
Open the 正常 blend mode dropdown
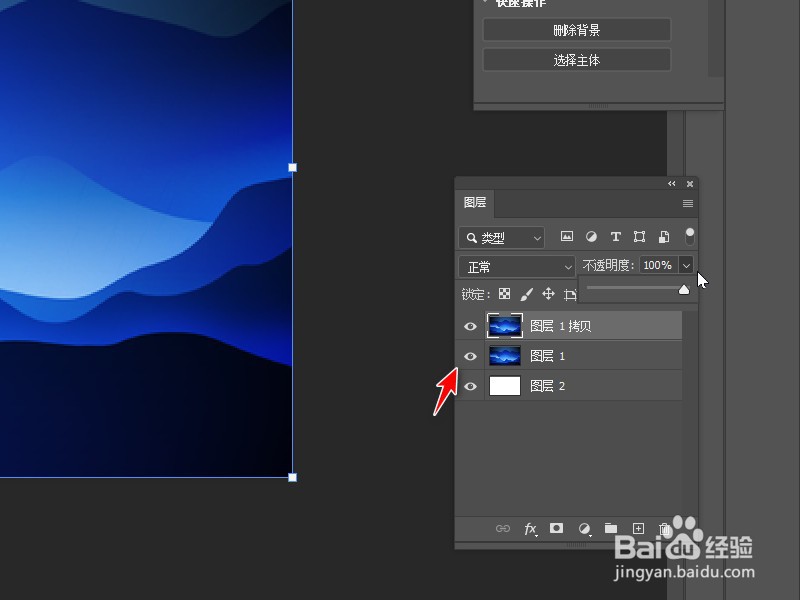point(517,267)
